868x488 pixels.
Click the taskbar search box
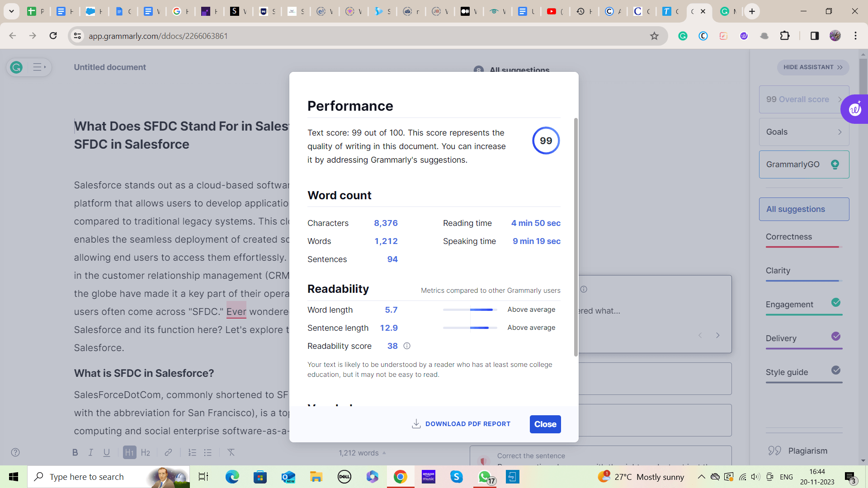108,477
